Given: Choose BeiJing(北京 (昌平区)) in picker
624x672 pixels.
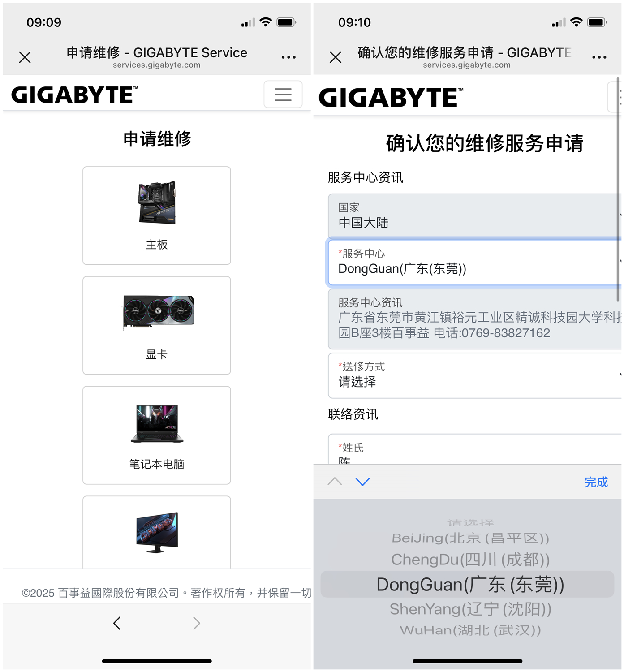Looking at the screenshot, I should click(x=470, y=538).
